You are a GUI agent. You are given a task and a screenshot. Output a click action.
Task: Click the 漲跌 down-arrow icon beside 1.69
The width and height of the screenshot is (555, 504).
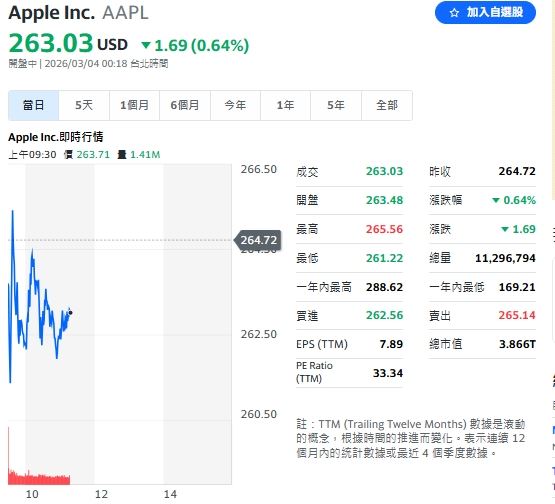click(x=505, y=229)
